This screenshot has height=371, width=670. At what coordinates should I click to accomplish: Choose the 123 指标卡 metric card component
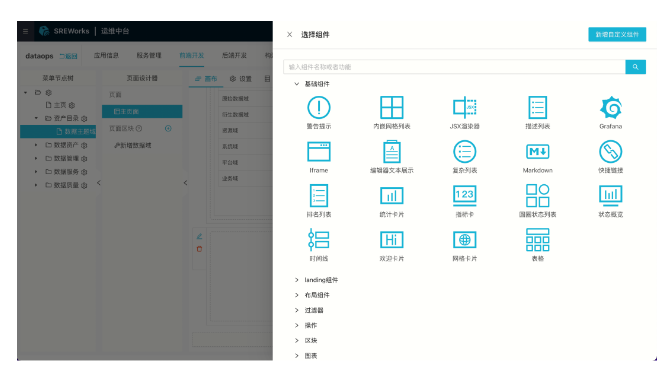[464, 196]
